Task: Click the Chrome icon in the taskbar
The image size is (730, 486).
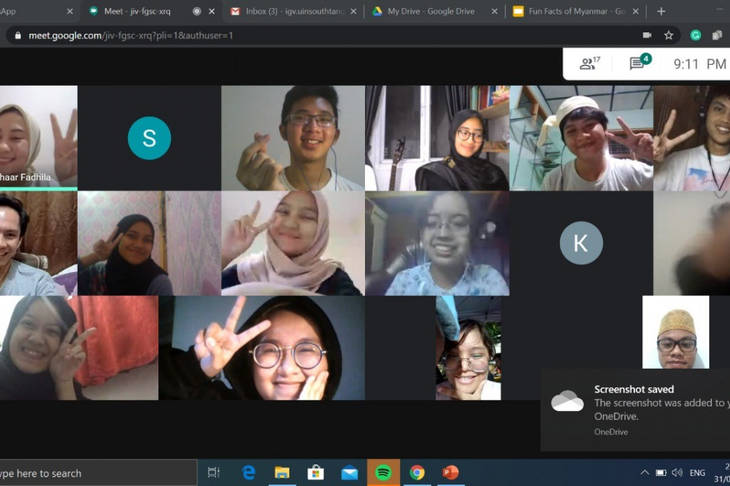Action: pyautogui.click(x=417, y=472)
